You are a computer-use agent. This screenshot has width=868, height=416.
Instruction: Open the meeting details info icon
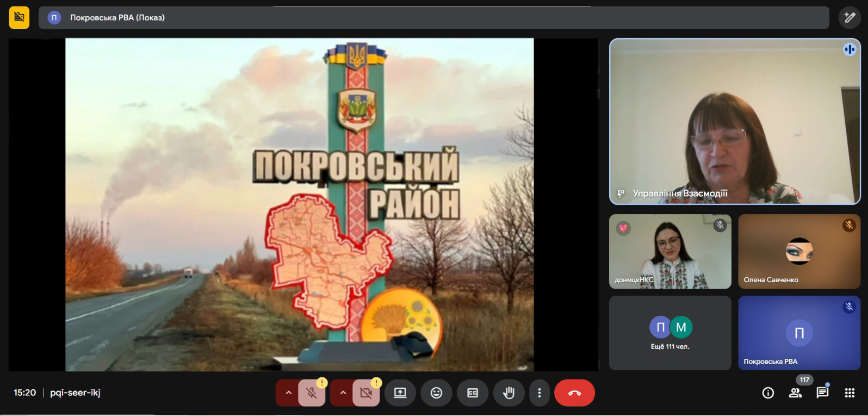768,393
